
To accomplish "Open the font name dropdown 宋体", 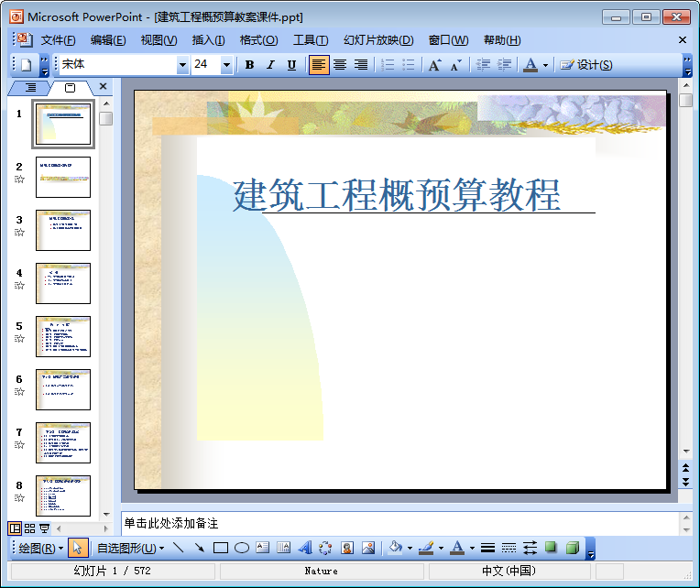I will pyautogui.click(x=182, y=65).
